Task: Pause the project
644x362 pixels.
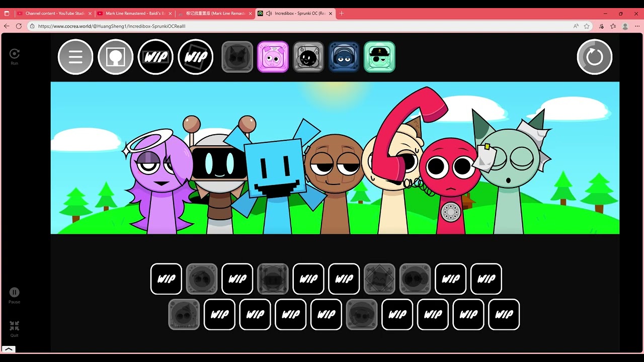Action: 14,295
